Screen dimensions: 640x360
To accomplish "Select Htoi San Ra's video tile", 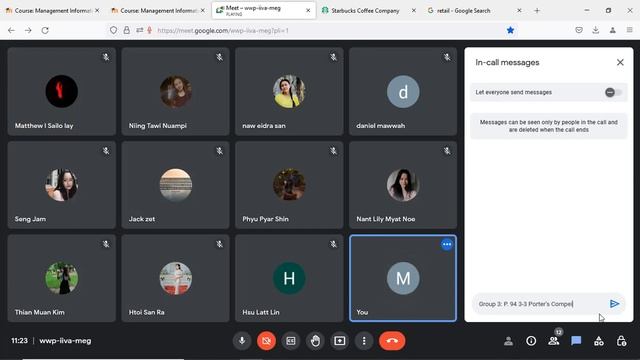I will [176, 278].
